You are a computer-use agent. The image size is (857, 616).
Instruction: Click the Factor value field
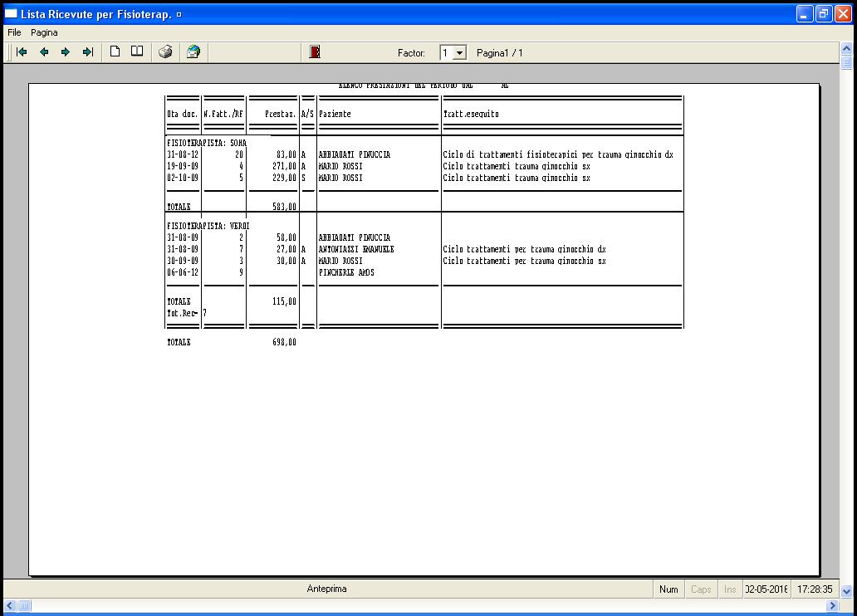[447, 53]
